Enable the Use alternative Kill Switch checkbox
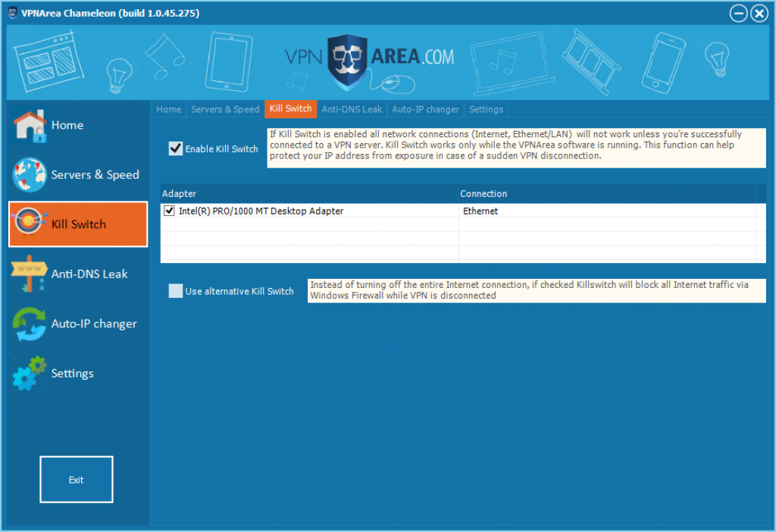Image resolution: width=776 pixels, height=532 pixels. [x=176, y=291]
